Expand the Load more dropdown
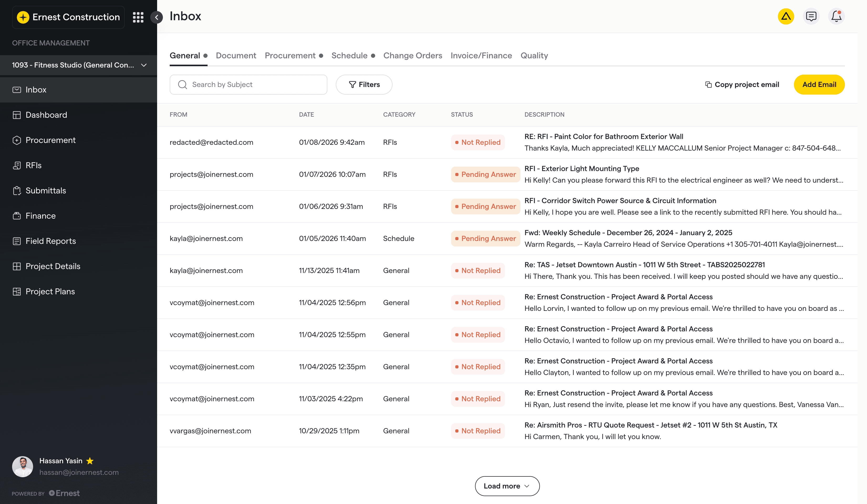Viewport: 867px width, 504px height. (x=507, y=486)
